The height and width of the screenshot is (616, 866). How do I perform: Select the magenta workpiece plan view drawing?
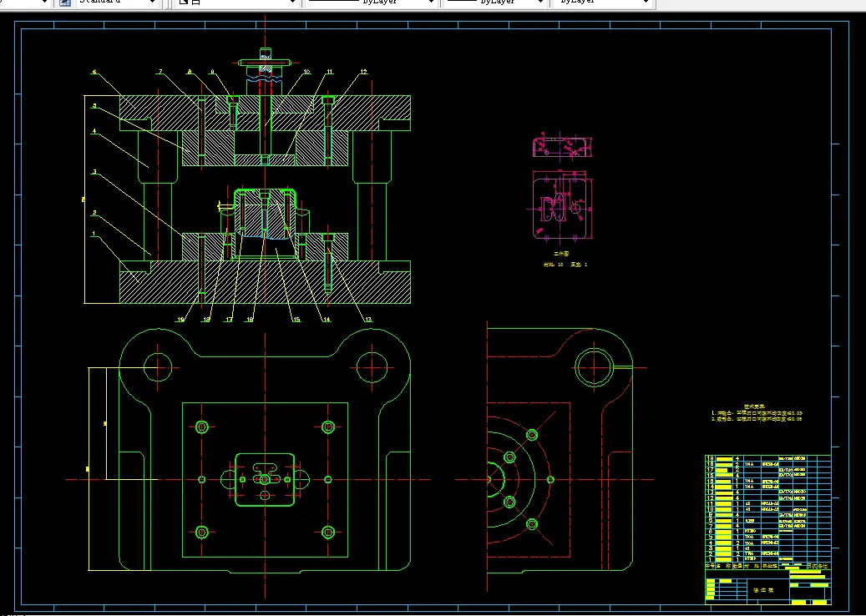(x=561, y=208)
